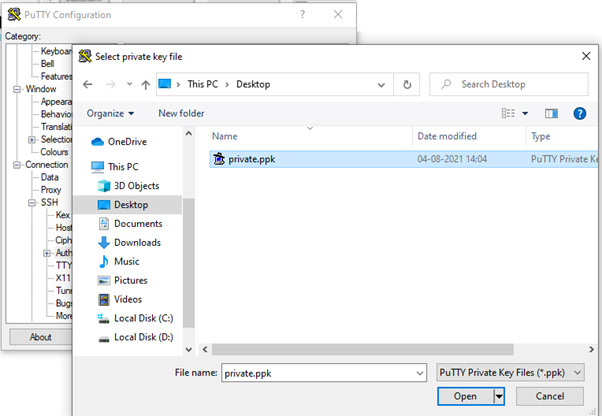Select Colours in PuTTY category tree
The image size is (602, 416).
55,152
